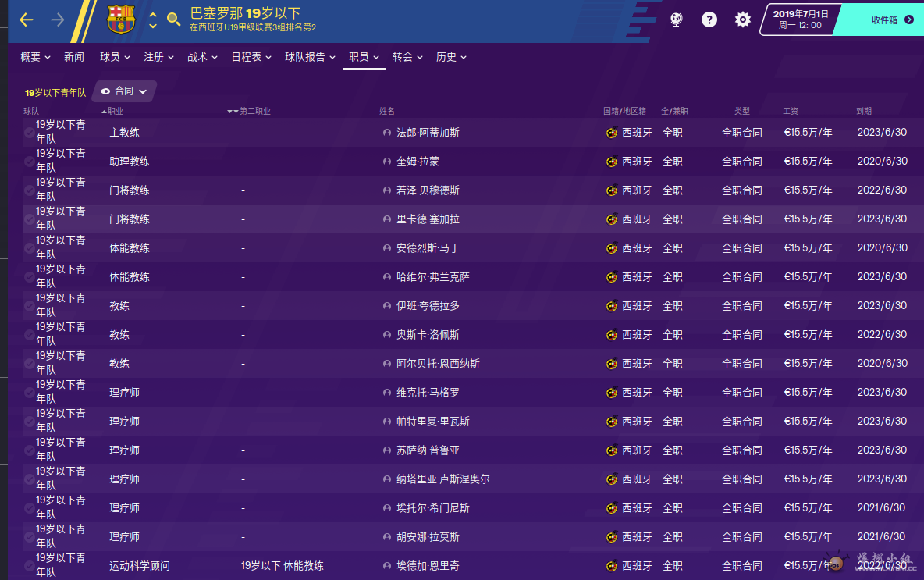Select checkbox for 阿尔贝托·恩西纳斯 row

[29, 364]
